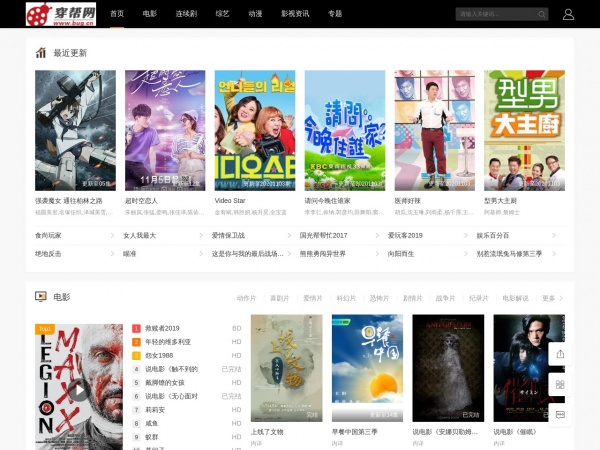Image resolution: width=600 pixels, height=450 pixels.
Task: Click chevron next to 爱情保卫战
Action: pos(289,235)
